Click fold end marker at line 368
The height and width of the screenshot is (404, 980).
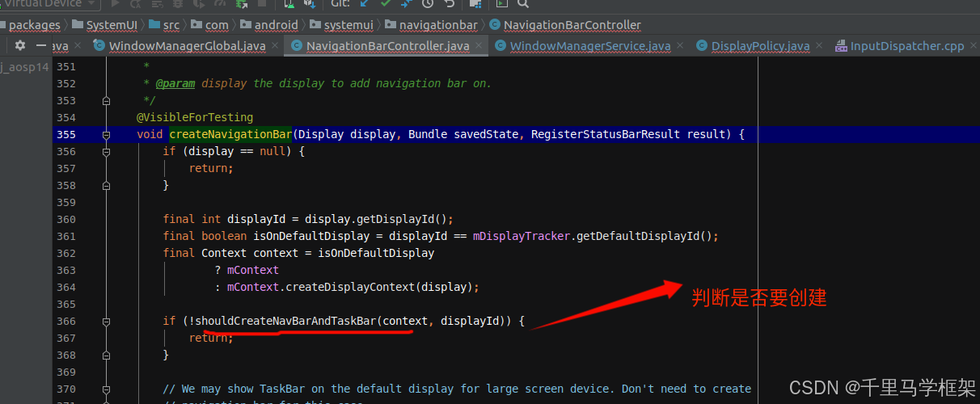click(x=106, y=355)
